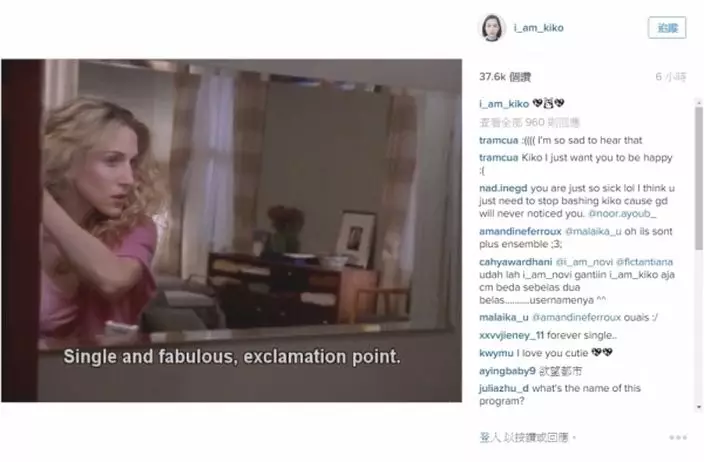
Task: Click scrollbar down arrow in comments
Action: [699, 407]
